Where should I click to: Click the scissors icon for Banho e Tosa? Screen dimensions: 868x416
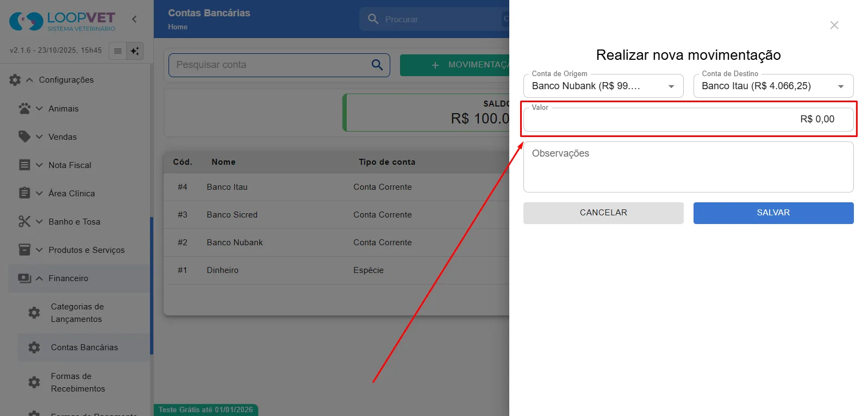click(x=24, y=221)
